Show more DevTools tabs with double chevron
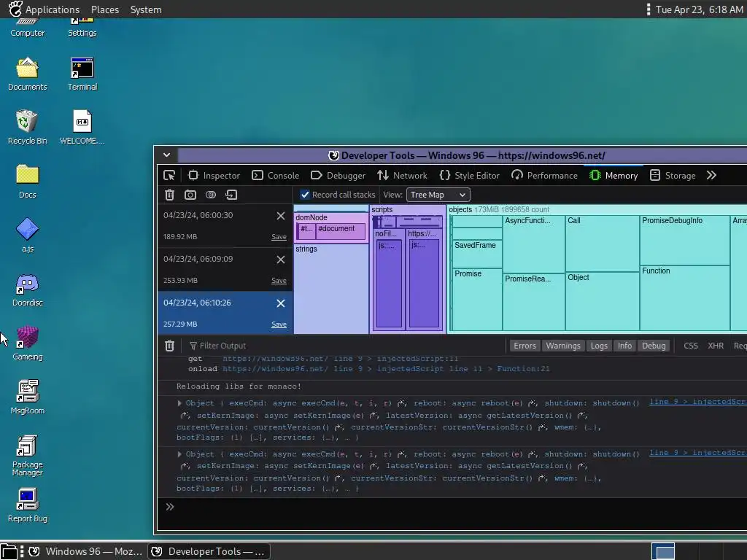The width and height of the screenshot is (747, 560). click(x=711, y=175)
